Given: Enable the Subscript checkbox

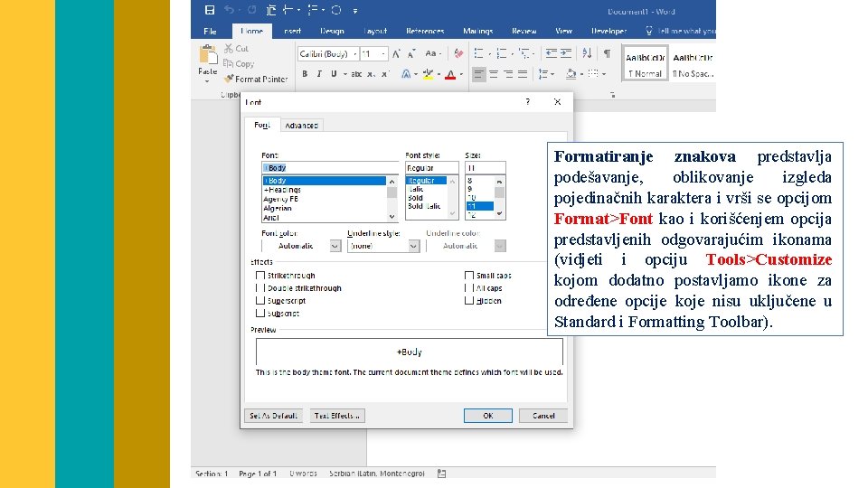Looking at the screenshot, I should pos(260,314).
